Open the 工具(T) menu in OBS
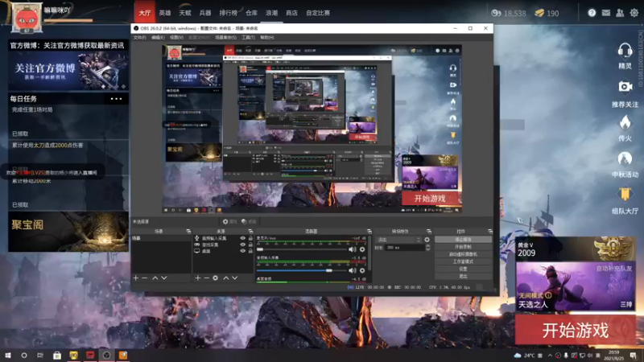This screenshot has height=362, width=644. click(x=248, y=37)
